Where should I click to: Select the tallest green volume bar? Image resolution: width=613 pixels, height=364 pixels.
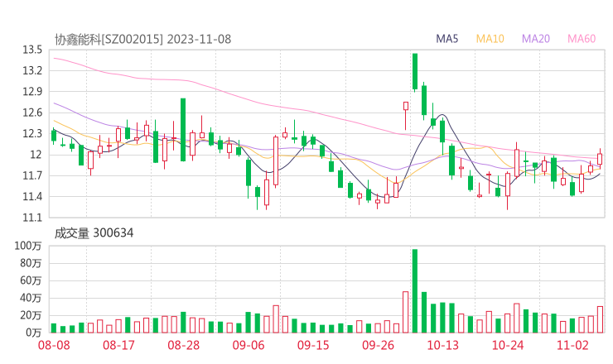[415, 291]
